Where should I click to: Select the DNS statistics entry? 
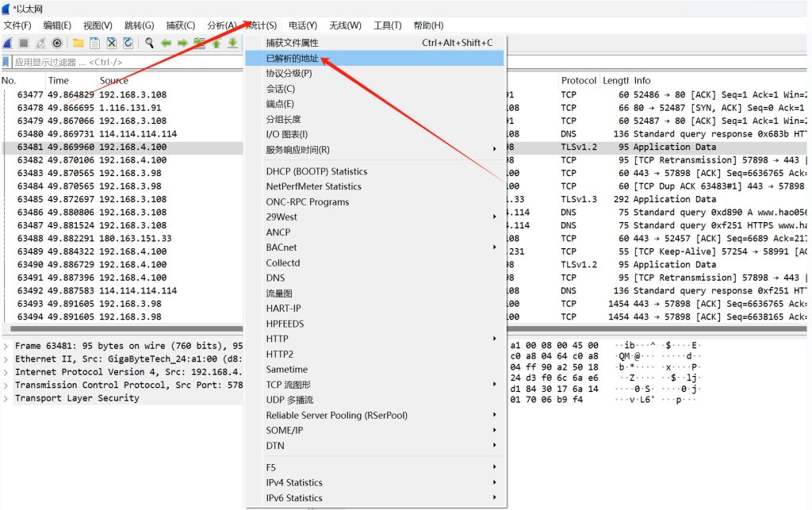point(374,278)
